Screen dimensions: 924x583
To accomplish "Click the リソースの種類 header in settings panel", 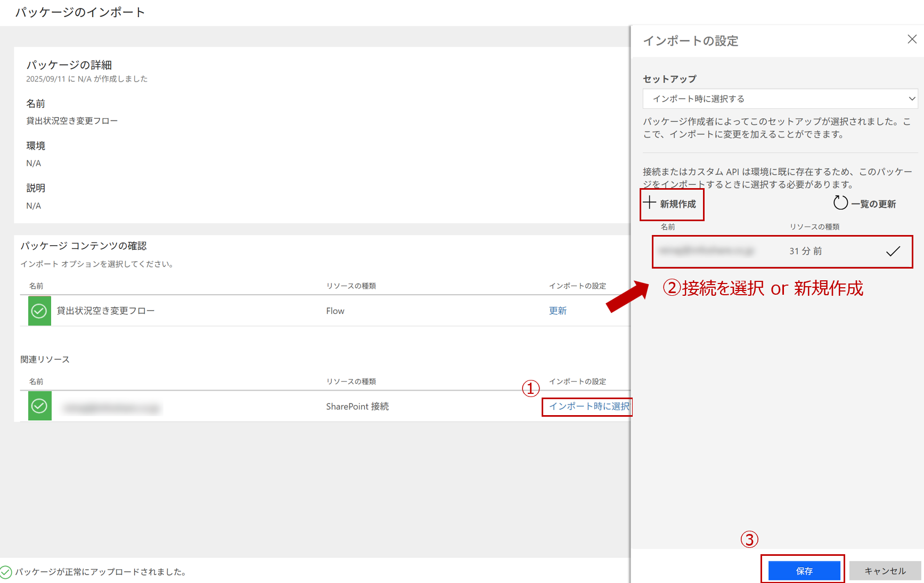I will 814,227.
